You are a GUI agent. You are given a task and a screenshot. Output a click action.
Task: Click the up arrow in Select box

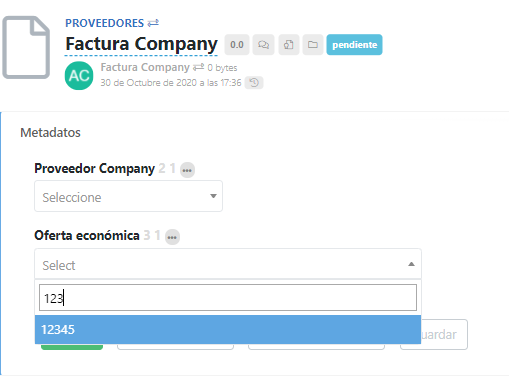point(411,264)
